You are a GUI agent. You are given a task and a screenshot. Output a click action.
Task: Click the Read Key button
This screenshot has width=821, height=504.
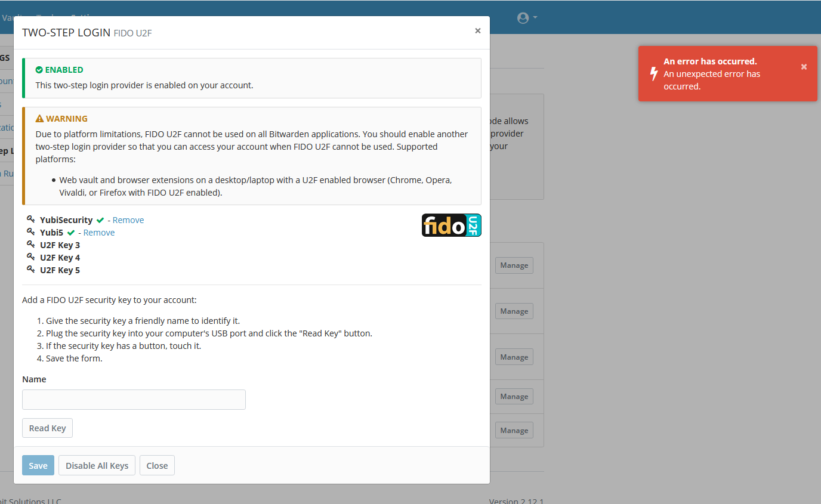tap(47, 428)
